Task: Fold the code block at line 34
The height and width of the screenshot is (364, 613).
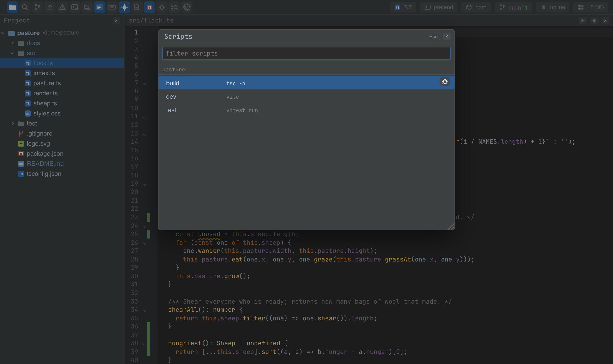Action: tap(144, 310)
